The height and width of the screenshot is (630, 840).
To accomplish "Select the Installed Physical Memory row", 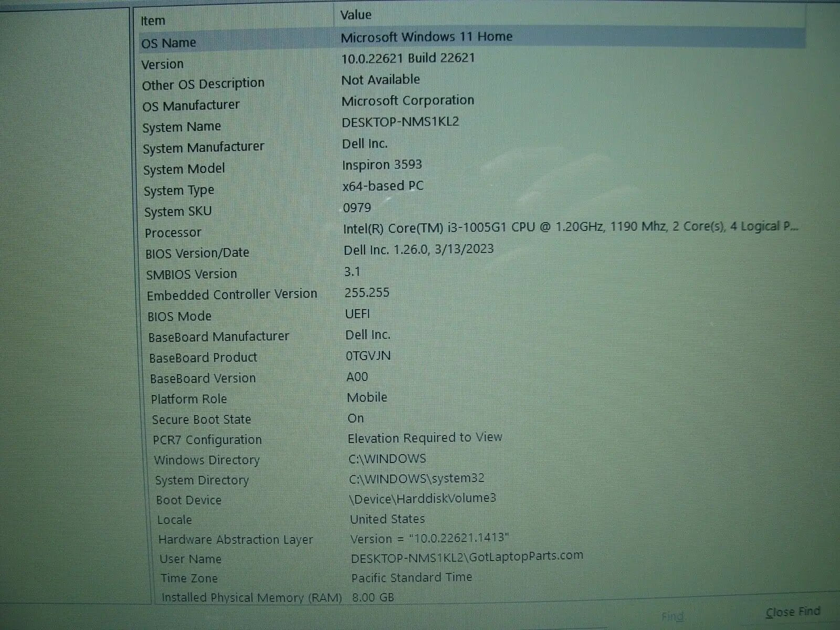I will (251, 597).
